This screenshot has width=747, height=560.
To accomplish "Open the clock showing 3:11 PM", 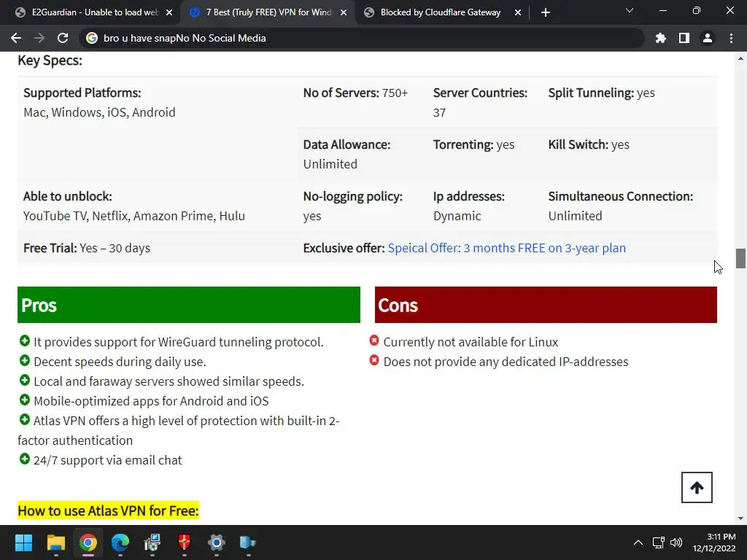I will pyautogui.click(x=714, y=542).
